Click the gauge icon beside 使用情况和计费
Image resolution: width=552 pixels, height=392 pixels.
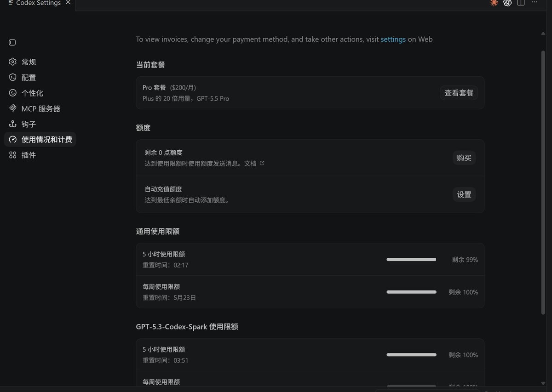pyautogui.click(x=13, y=139)
